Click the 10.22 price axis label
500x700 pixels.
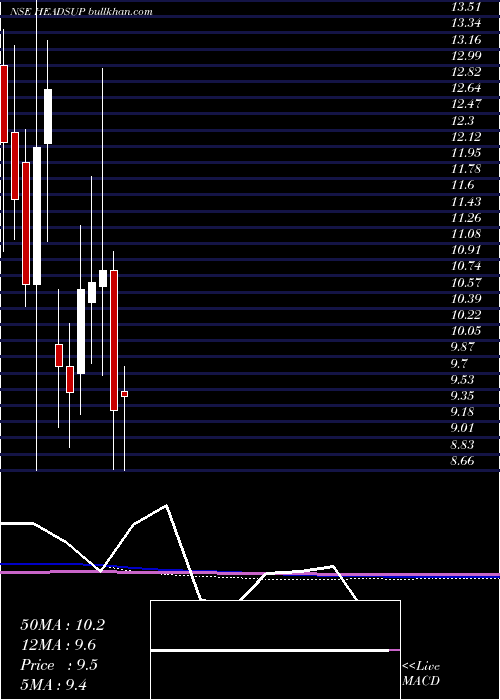tap(466, 315)
